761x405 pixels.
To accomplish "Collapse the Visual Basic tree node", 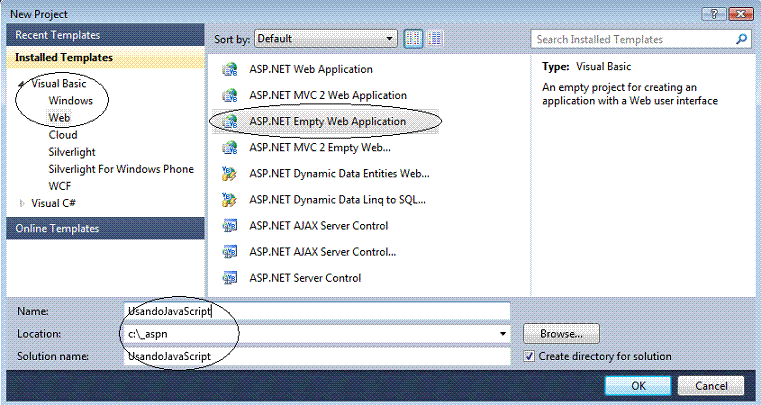I will (x=21, y=85).
